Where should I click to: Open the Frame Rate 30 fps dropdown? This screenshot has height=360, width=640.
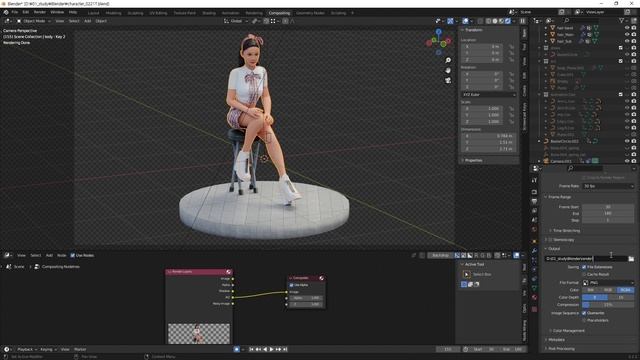tap(608, 186)
